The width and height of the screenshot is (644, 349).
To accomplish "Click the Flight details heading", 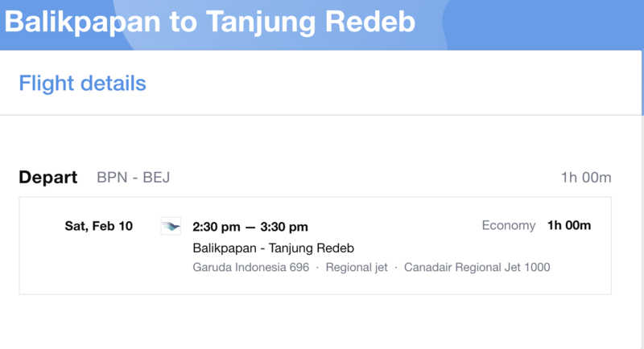I will tap(83, 84).
